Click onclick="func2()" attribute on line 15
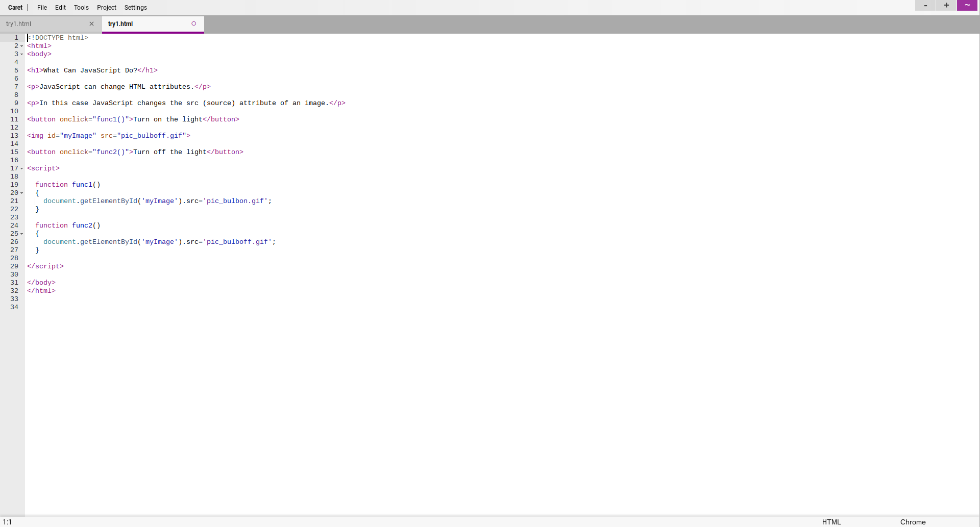980x527 pixels. tap(94, 152)
